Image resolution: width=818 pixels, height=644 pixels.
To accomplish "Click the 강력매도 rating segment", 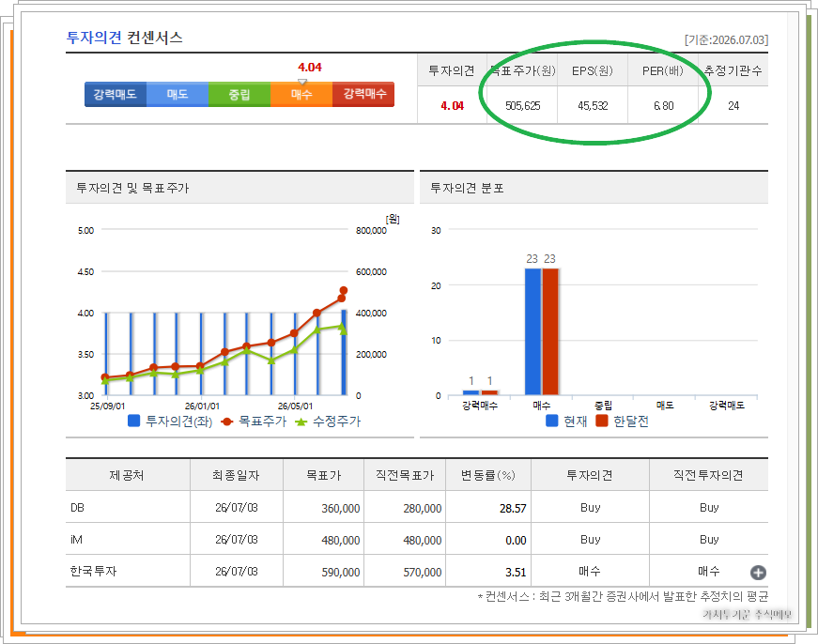I will tap(116, 95).
